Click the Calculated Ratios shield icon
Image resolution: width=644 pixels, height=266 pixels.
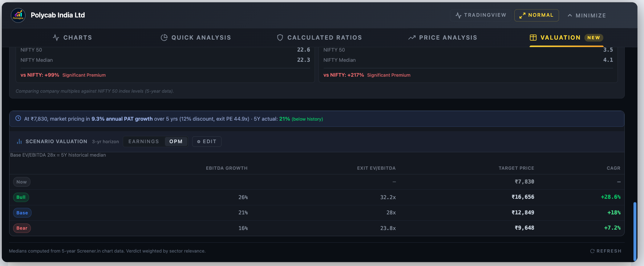pyautogui.click(x=280, y=37)
